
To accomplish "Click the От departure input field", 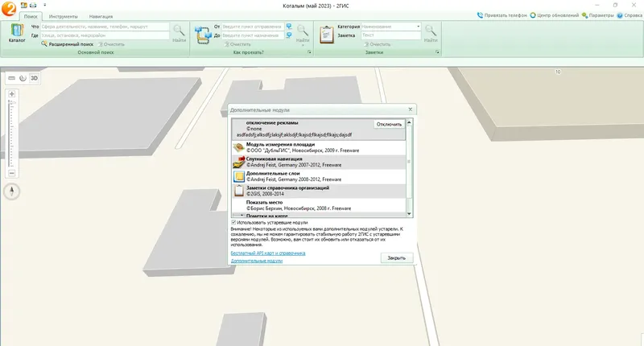I will pyautogui.click(x=253, y=27).
